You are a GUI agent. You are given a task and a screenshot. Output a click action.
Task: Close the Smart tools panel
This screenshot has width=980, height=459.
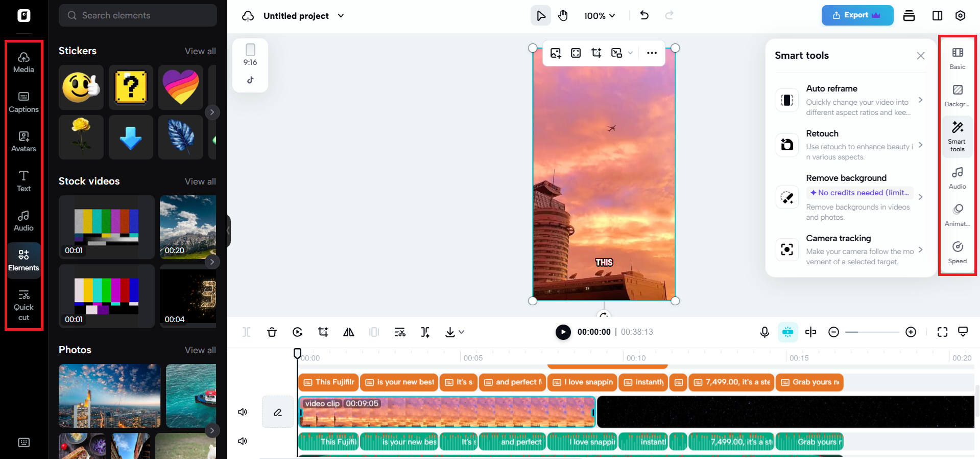[920, 56]
